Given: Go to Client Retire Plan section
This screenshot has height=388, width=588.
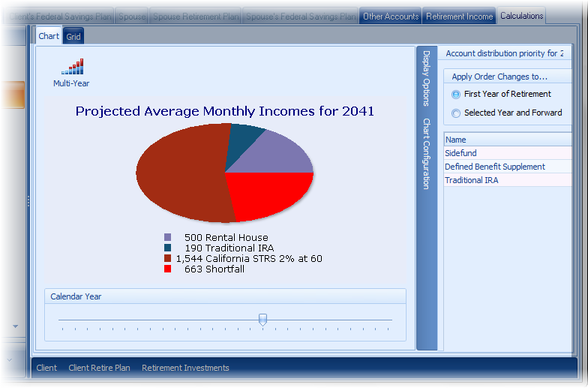Looking at the screenshot, I should 99,368.
